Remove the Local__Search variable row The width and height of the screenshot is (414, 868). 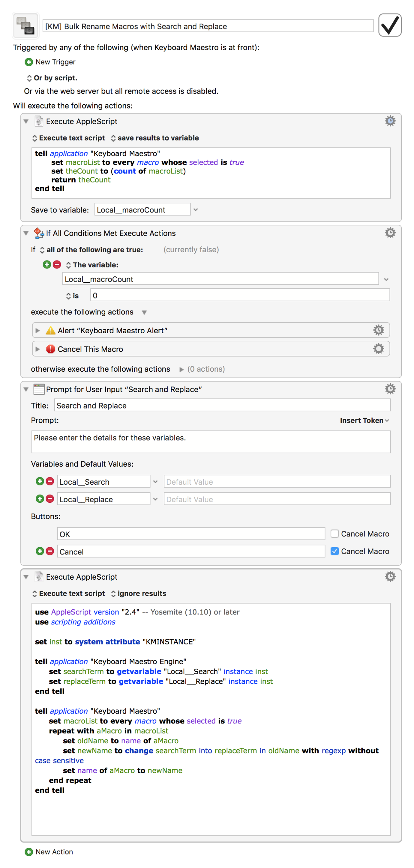click(x=49, y=481)
